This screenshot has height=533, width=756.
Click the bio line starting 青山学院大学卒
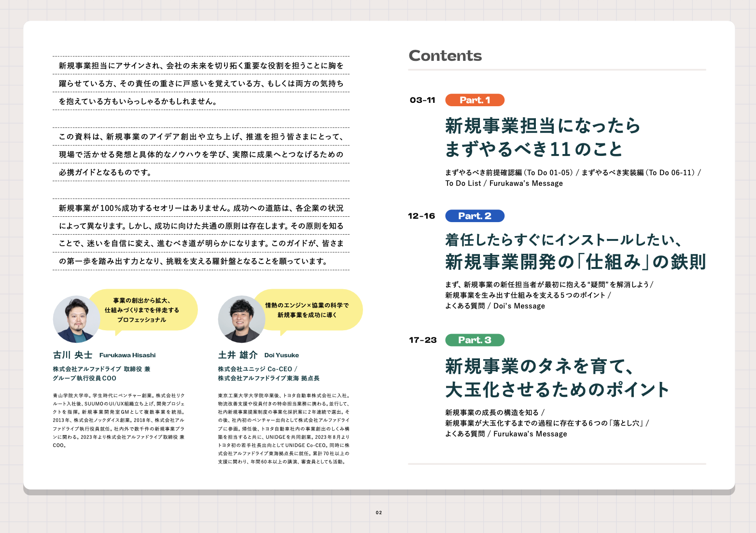[x=119, y=395]
